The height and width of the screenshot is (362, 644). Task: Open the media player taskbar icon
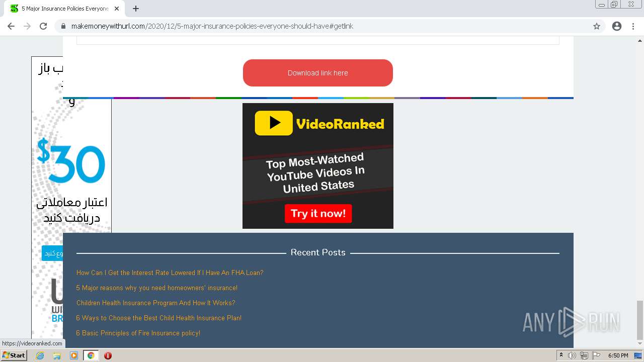pos(74,355)
